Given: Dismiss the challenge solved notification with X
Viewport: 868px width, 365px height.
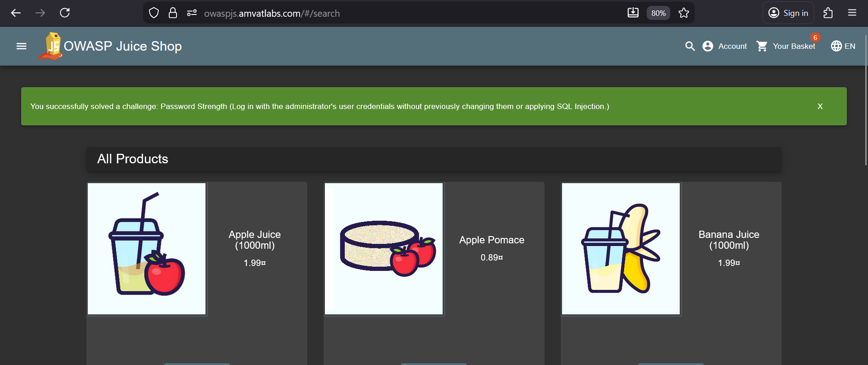Looking at the screenshot, I should [820, 106].
